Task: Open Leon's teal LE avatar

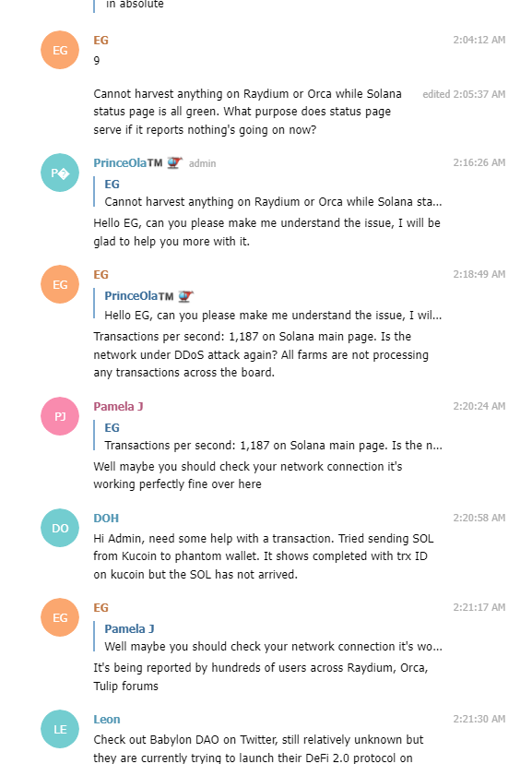Action: [x=60, y=729]
